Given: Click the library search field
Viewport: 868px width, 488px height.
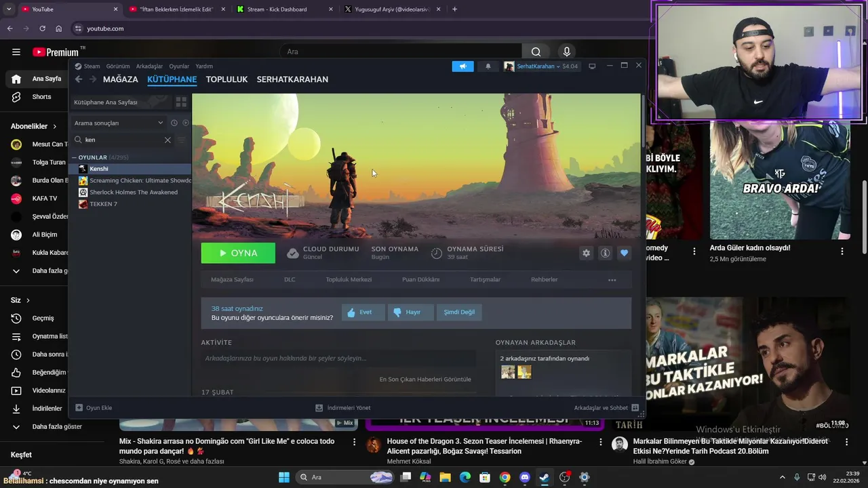Looking at the screenshot, I should (x=122, y=140).
